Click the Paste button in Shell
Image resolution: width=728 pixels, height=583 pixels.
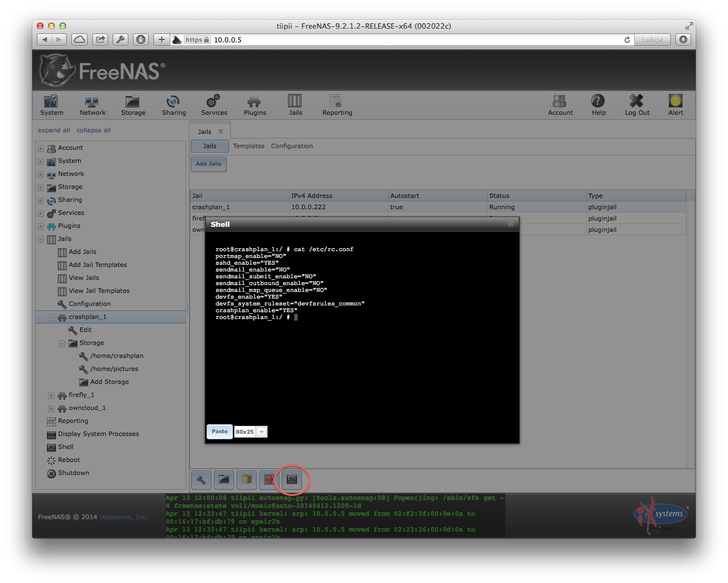(x=219, y=431)
